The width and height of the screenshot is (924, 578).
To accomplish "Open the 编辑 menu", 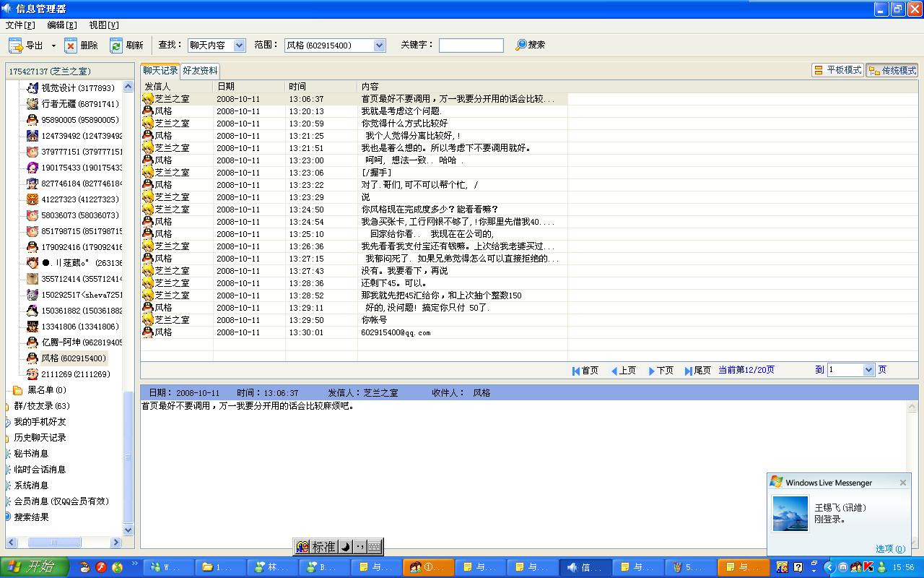I will tap(62, 25).
